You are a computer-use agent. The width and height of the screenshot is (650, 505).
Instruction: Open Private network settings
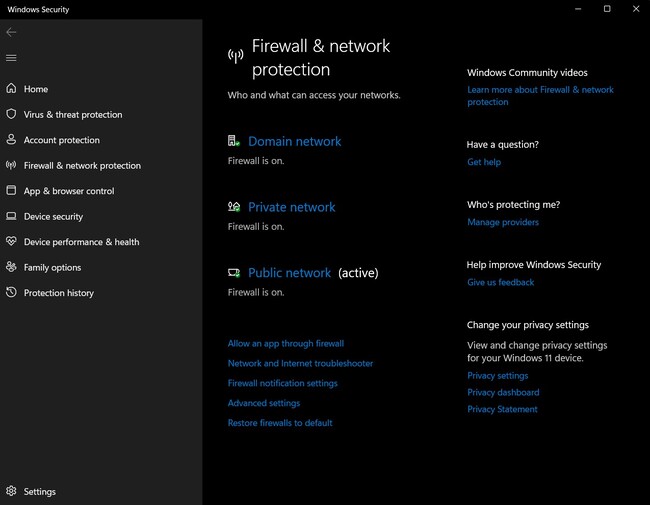291,207
